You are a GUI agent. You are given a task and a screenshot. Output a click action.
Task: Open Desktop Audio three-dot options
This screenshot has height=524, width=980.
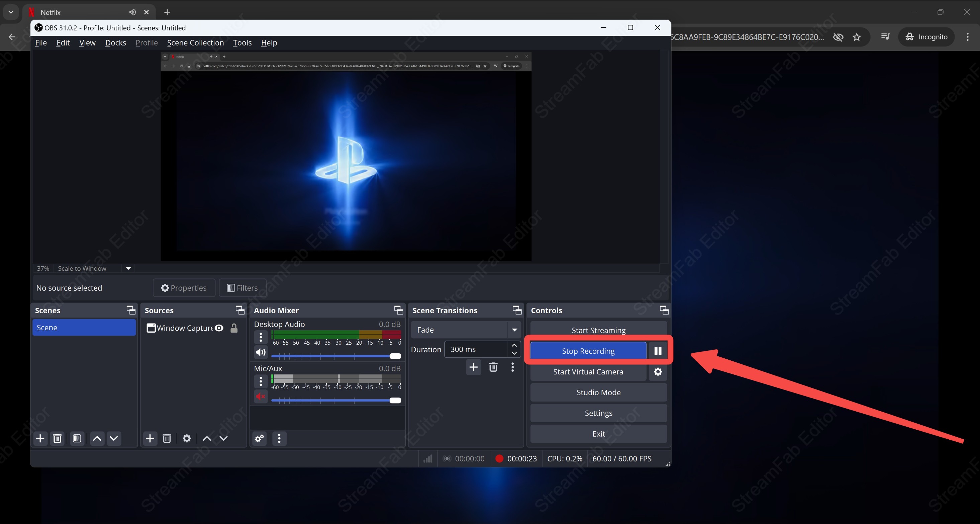261,337
